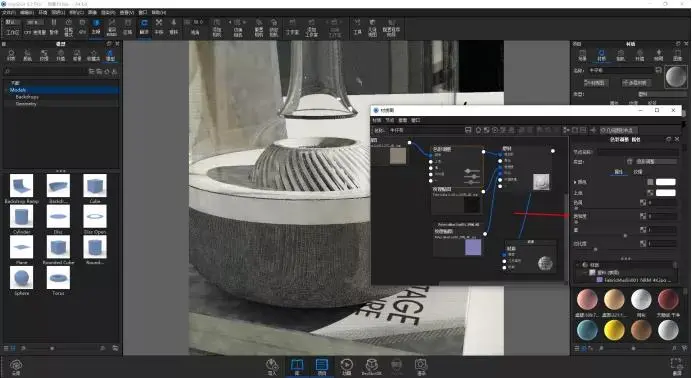Expand the color property disclosure triangle
Viewport: 692px width, 378px height.
[575, 182]
